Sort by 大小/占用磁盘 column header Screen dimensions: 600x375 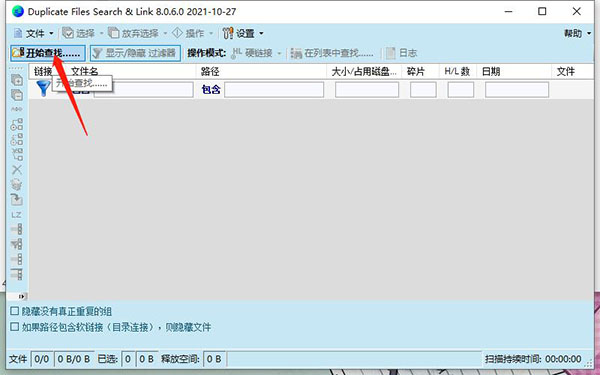tap(364, 72)
